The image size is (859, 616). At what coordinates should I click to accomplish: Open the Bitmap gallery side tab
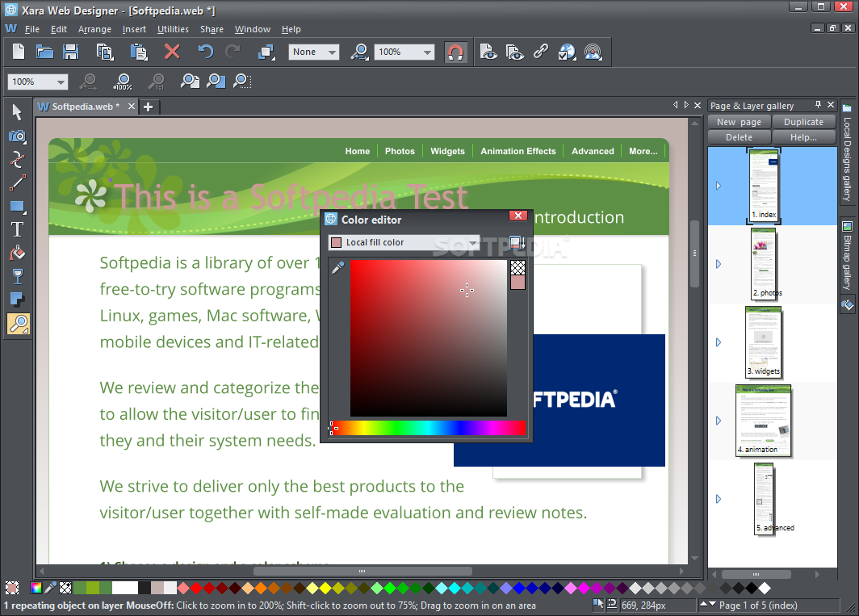click(x=847, y=257)
